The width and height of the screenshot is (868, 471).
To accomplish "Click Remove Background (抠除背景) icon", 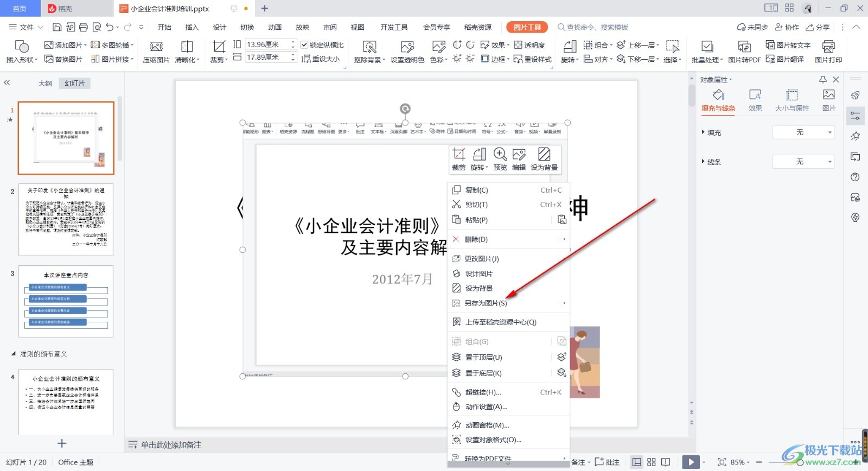I will pos(369,47).
